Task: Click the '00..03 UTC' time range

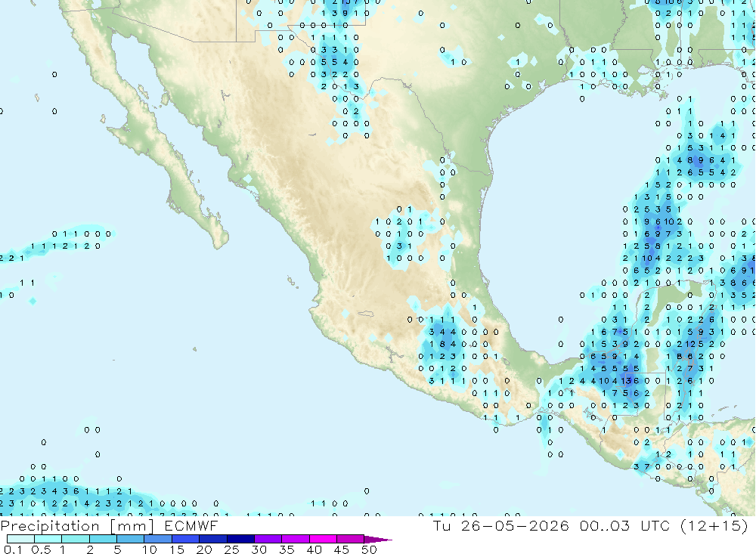Action: [x=625, y=525]
